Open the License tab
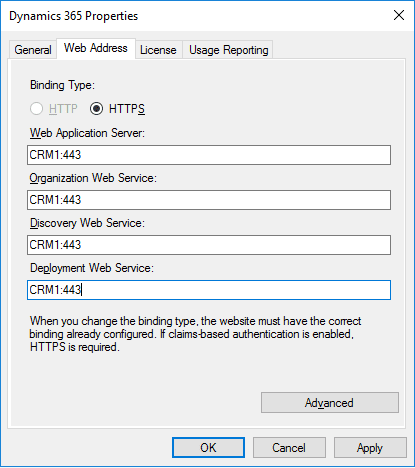Image resolution: width=415 pixels, height=468 pixels. [158, 50]
